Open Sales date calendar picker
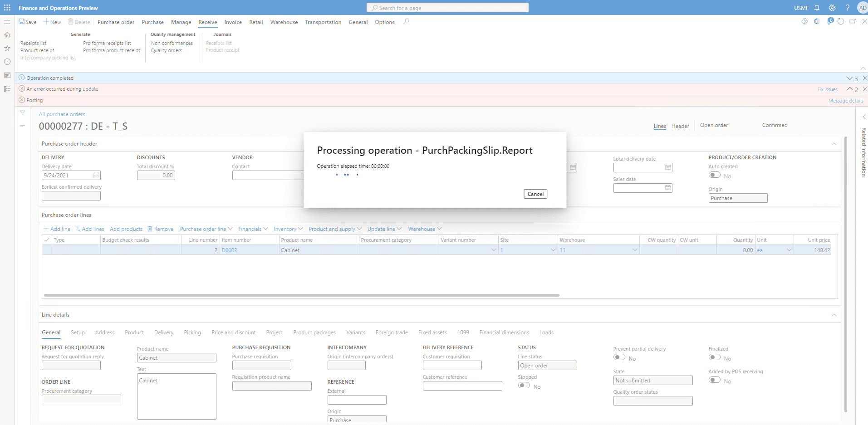 pyautogui.click(x=668, y=188)
